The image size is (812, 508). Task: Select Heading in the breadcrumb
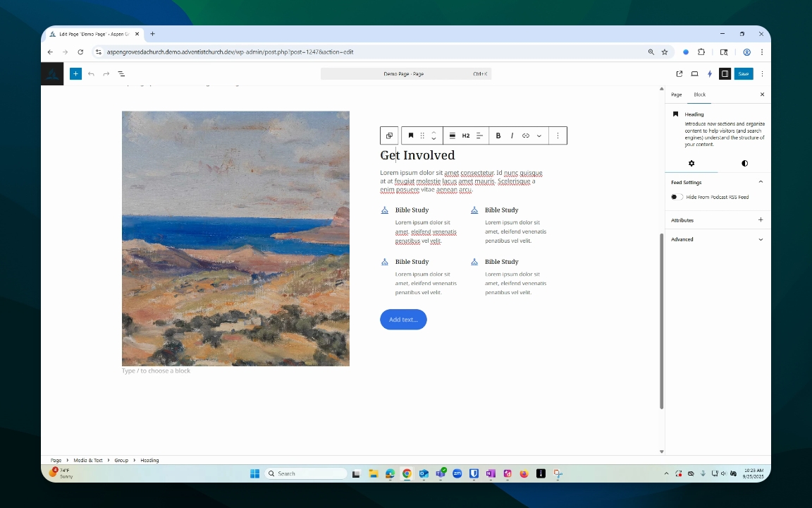149,460
